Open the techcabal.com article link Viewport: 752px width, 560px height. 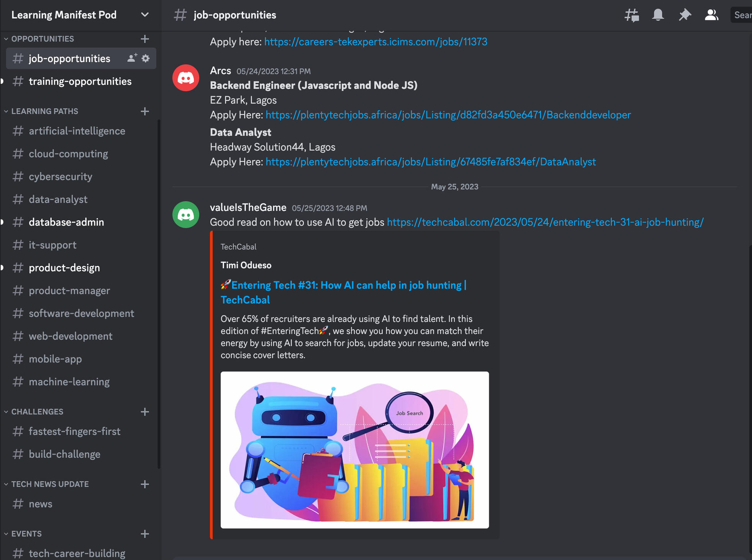pyautogui.click(x=545, y=222)
